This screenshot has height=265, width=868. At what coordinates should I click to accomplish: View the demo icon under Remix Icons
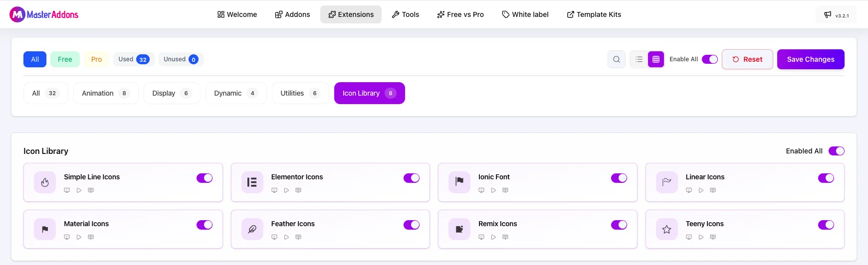click(x=481, y=237)
